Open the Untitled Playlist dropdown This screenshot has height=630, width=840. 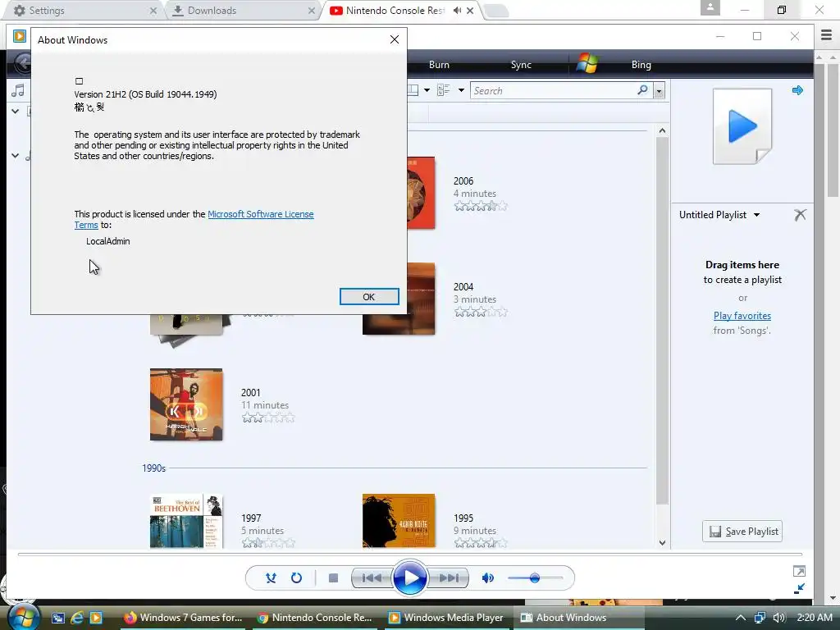tap(719, 215)
